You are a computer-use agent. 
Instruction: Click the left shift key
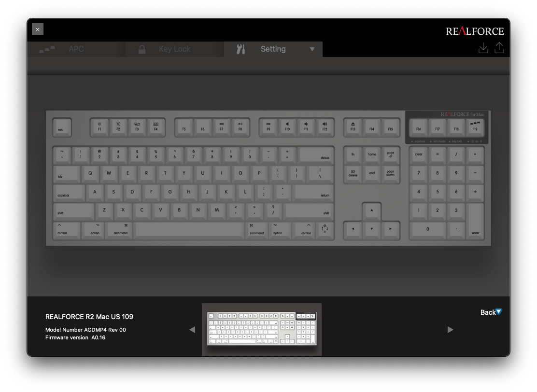(x=73, y=210)
